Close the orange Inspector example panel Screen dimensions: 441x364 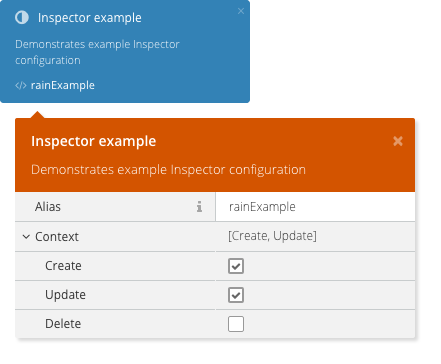coord(398,141)
